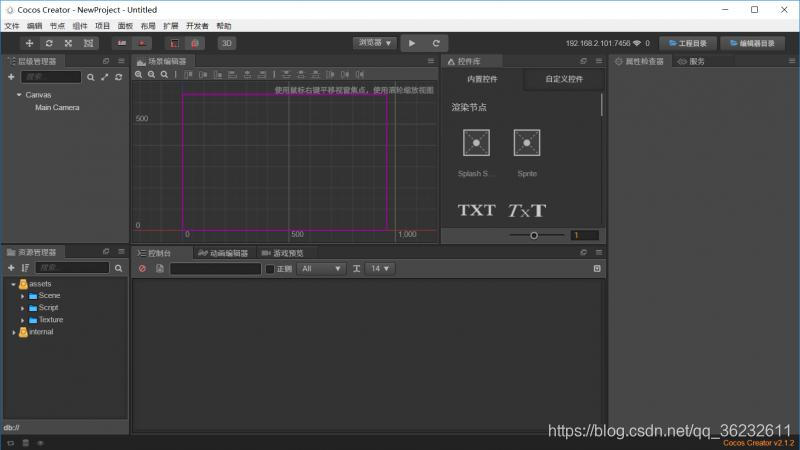The width and height of the screenshot is (800, 450).
Task: Select the Move transform tool
Action: 30,43
